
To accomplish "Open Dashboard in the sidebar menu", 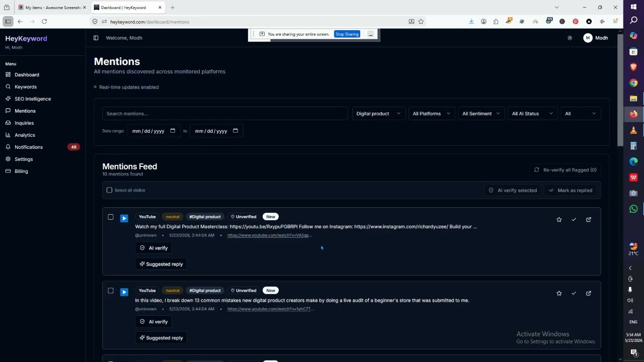I will pos(27,74).
